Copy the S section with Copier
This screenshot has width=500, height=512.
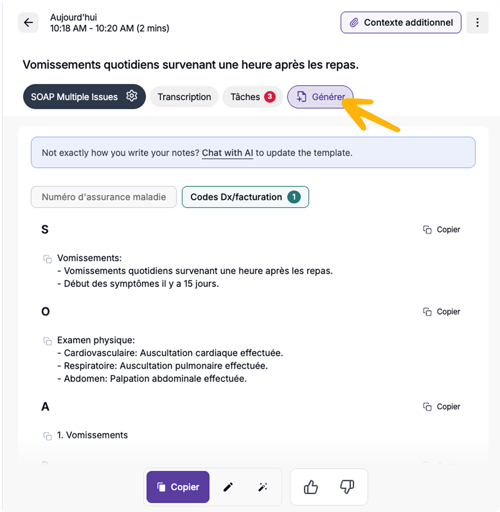click(x=441, y=230)
